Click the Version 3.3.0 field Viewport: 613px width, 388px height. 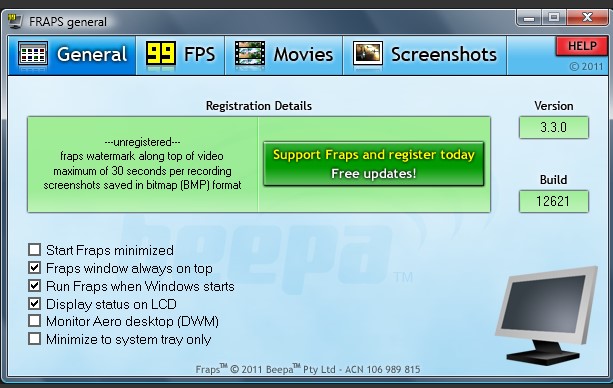click(554, 128)
